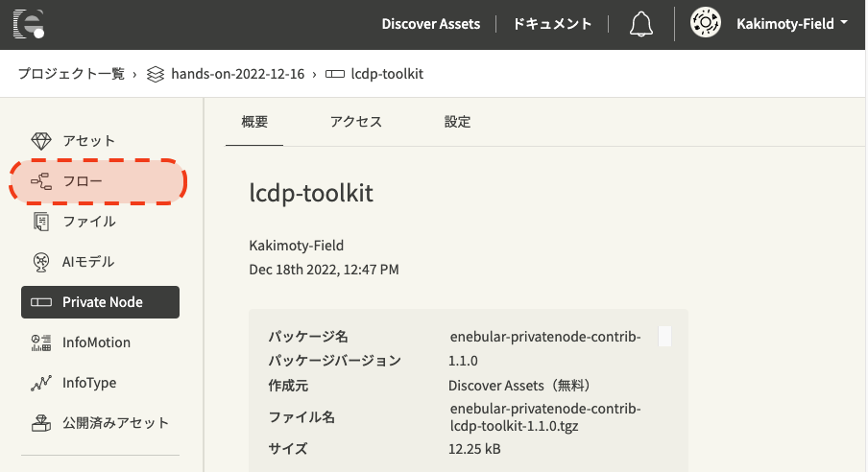The width and height of the screenshot is (868, 472).
Task: Click the Kakimoty-Field user avatar
Action: coord(705,23)
